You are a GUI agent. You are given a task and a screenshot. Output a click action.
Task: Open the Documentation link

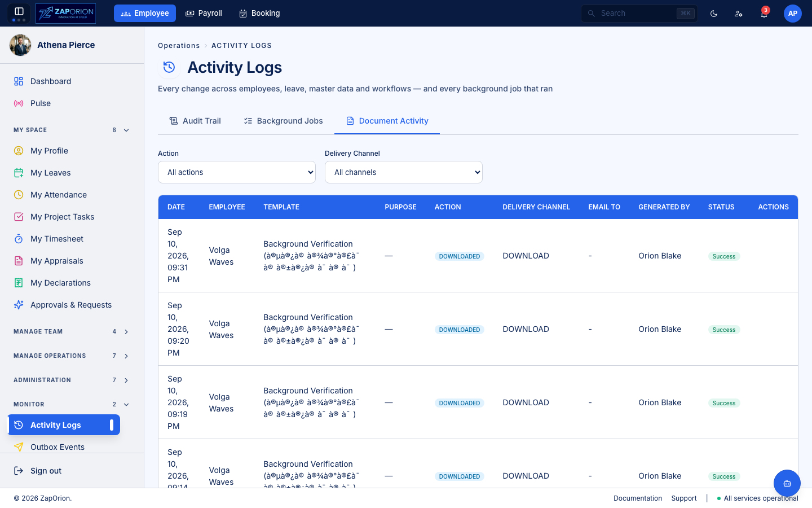click(x=638, y=498)
